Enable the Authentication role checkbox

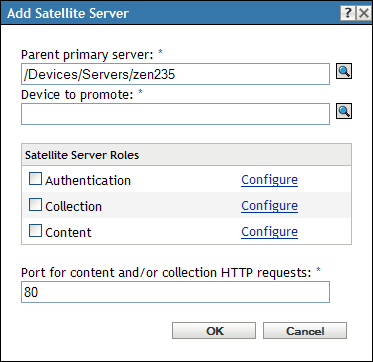point(35,179)
